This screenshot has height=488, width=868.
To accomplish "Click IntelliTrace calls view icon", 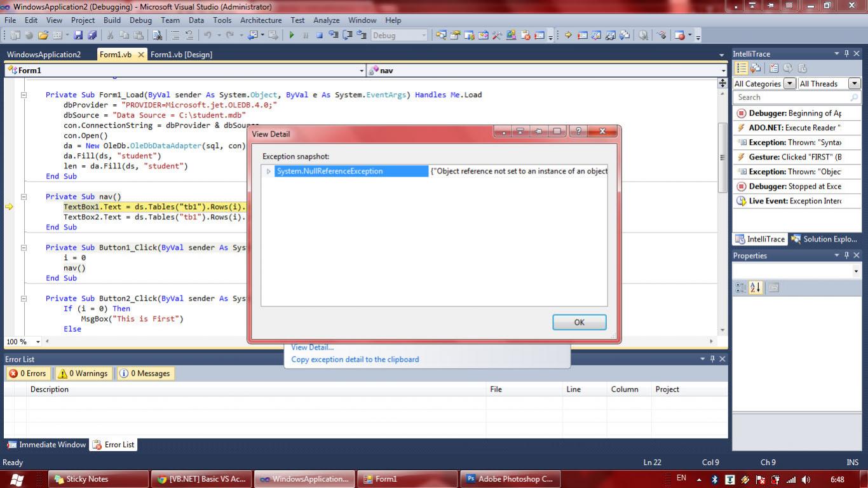I will point(756,68).
